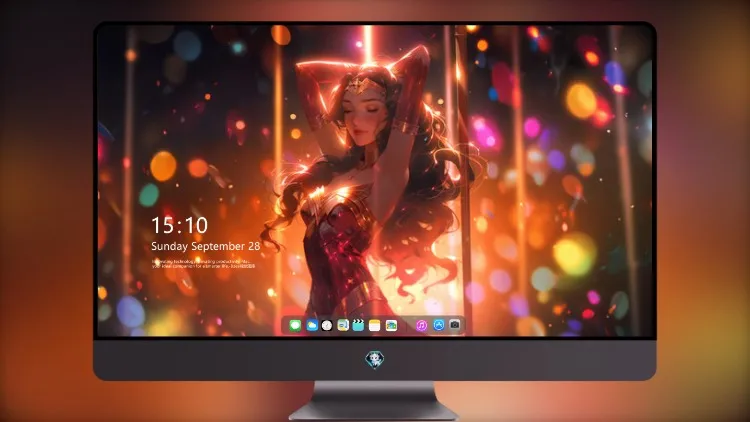The height and width of the screenshot is (422, 750).
Task: Launch the pink Music app
Action: click(x=421, y=325)
